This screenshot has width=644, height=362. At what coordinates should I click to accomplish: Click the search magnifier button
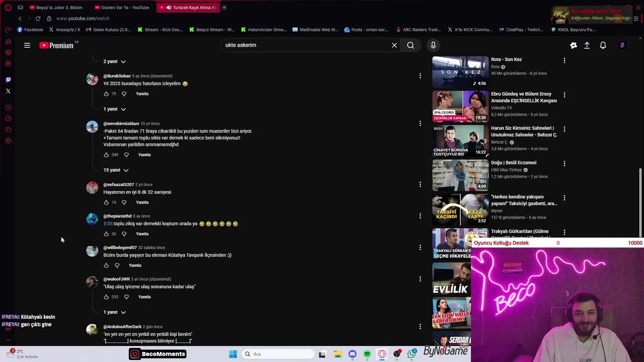coord(411,45)
